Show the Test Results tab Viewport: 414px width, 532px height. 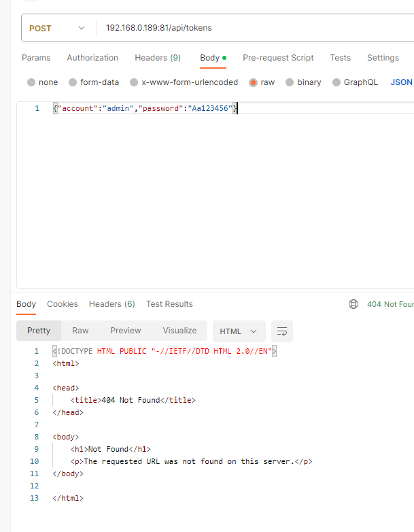169,304
